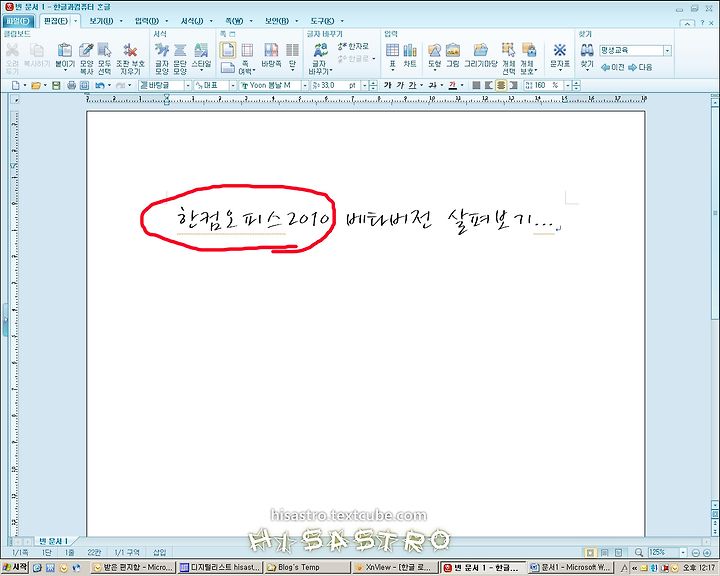The image size is (720, 576).
Task: Click the Next (다음) search button
Action: coord(640,67)
